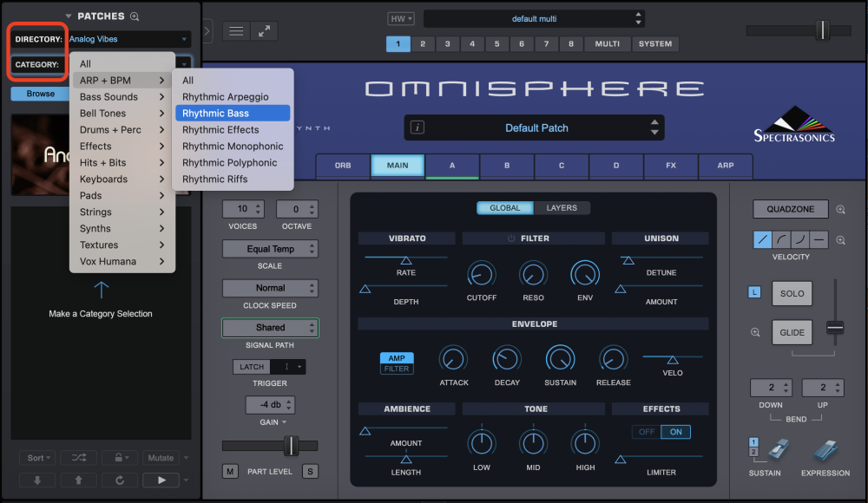Screen dimensions: 868x503
Task: Open the SYSTEM page
Action: tap(655, 43)
